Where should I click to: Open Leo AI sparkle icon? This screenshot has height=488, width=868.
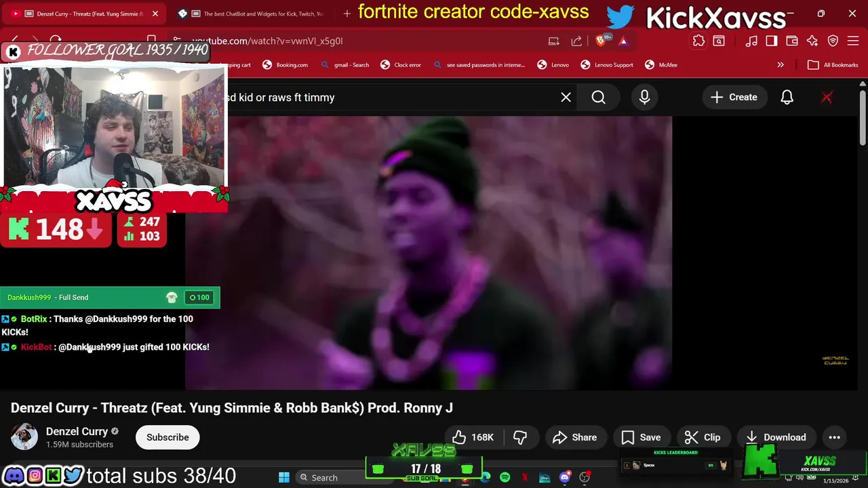(812, 41)
